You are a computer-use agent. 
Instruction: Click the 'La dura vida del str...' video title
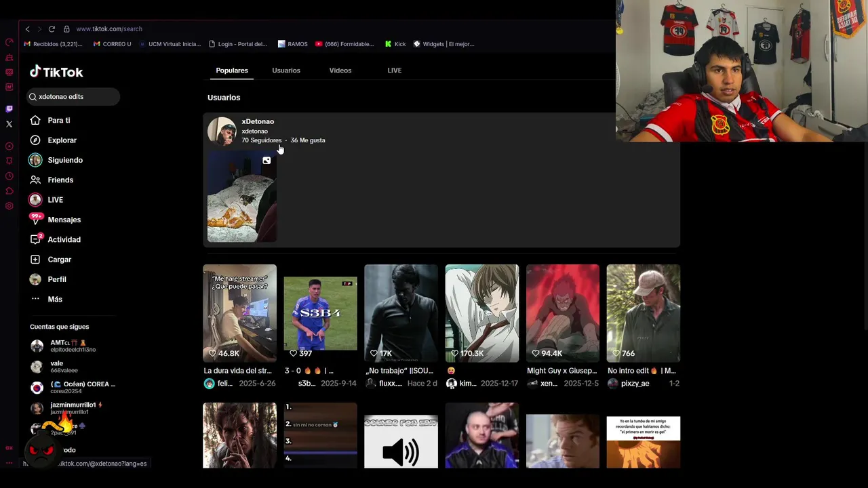pos(237,371)
